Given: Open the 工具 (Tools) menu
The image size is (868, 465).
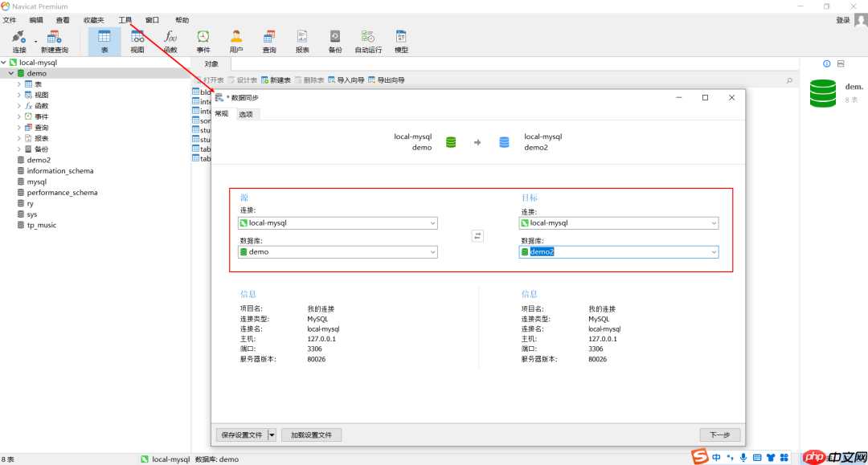Looking at the screenshot, I should coord(125,20).
